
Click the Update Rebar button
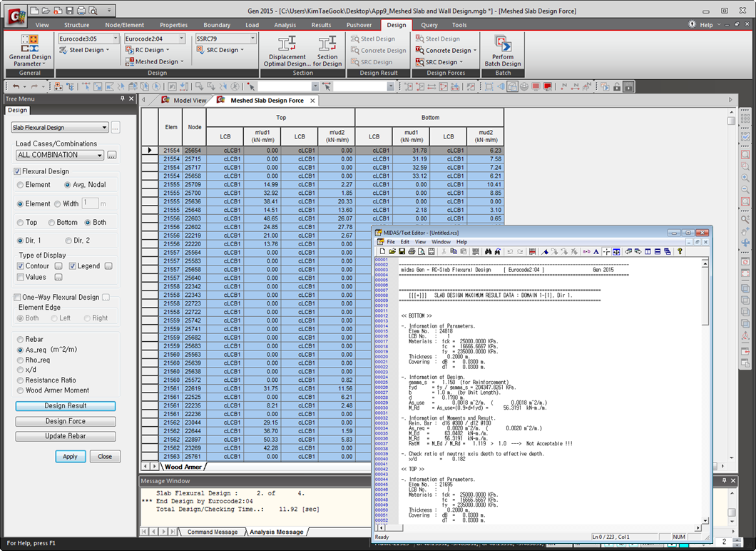(66, 435)
